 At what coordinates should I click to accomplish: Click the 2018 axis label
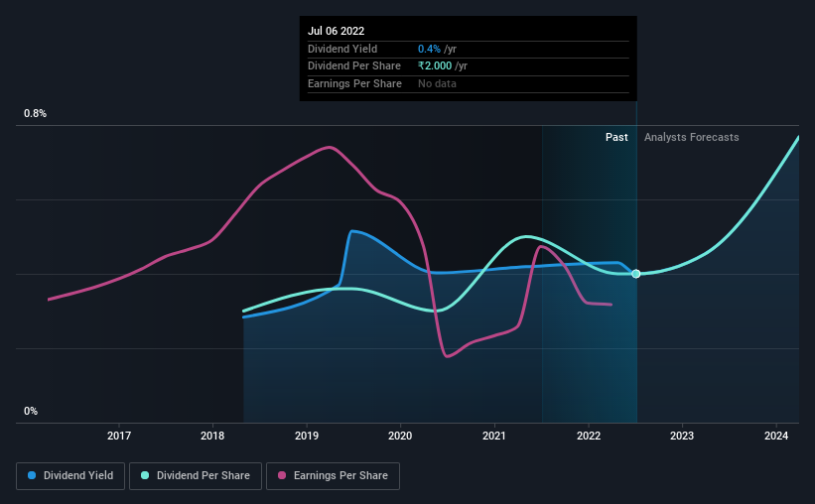point(212,436)
